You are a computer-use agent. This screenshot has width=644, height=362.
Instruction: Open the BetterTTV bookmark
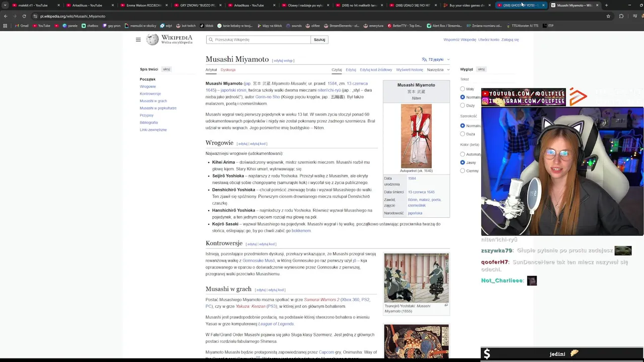405,26
